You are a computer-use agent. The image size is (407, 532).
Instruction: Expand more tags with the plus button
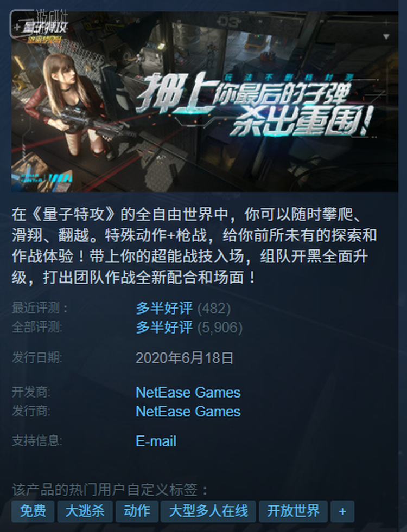342,511
